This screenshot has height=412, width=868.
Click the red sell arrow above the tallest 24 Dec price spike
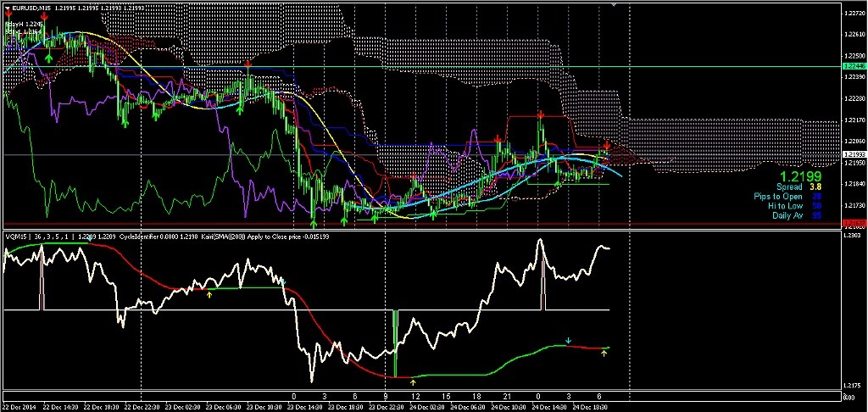point(540,114)
